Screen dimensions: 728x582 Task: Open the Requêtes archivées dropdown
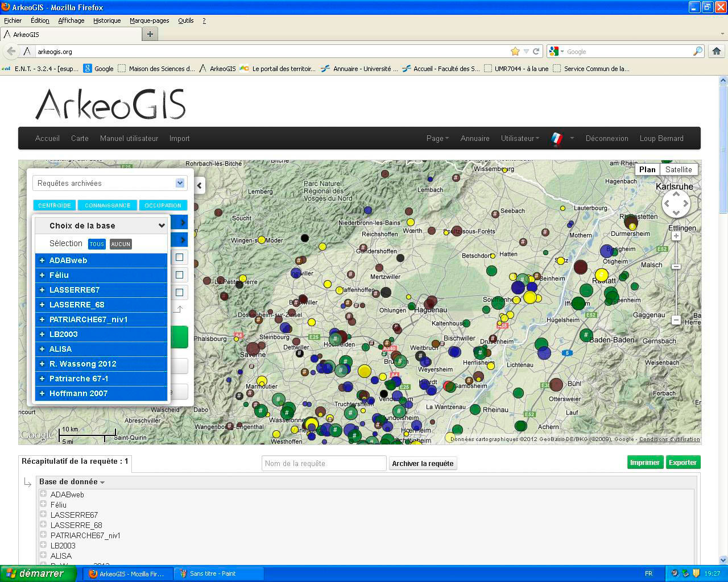pos(110,183)
